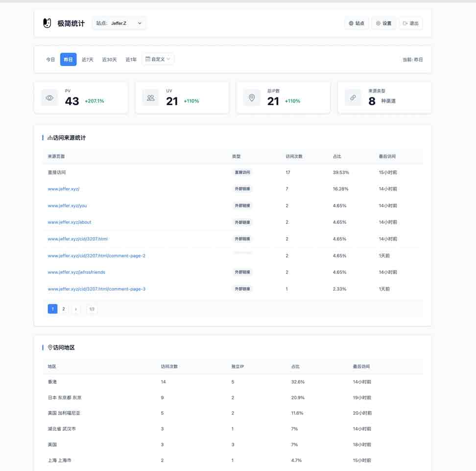This screenshot has height=471, width=476.
Task: Click 外部链接 badge in www.jeffer.xyz/you row
Action: 242,206
